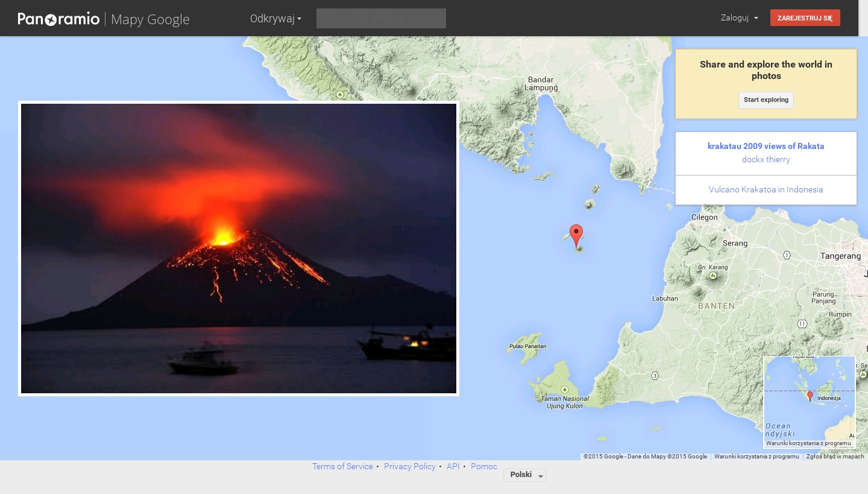Click the overview minimap of Indonesia
Viewport: 868px width, 494px height.
(810, 402)
